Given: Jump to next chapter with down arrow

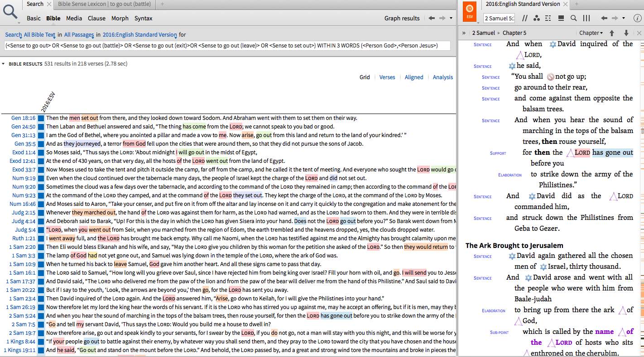Looking at the screenshot, I should click(x=626, y=33).
